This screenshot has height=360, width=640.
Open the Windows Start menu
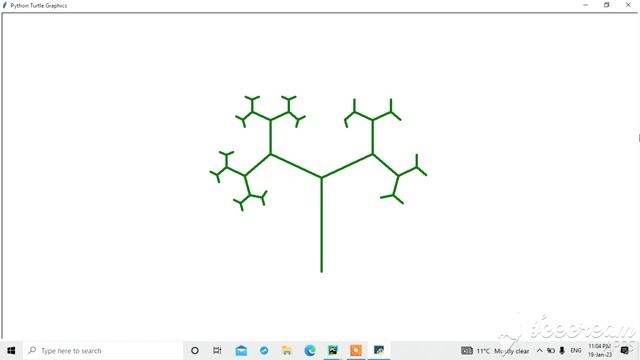tap(11, 351)
